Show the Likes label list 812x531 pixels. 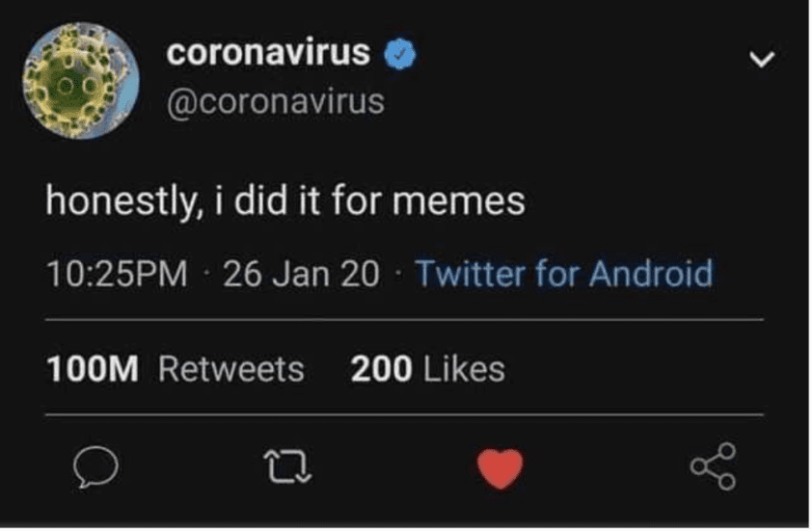(x=464, y=368)
